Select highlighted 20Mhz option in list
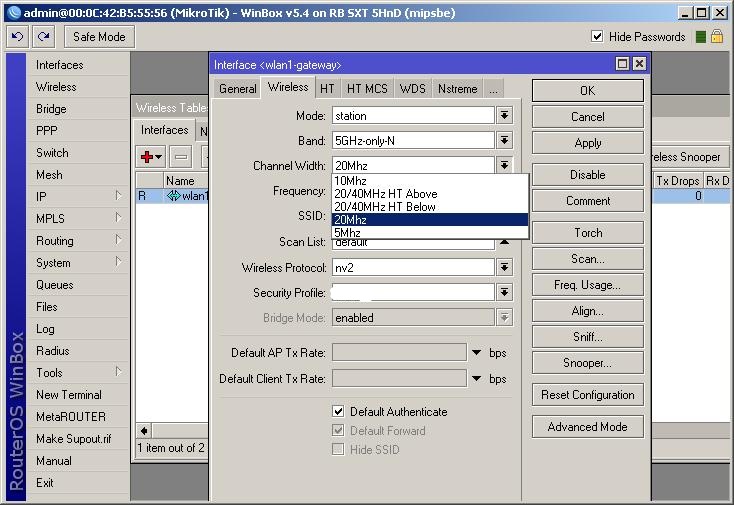 (430, 220)
